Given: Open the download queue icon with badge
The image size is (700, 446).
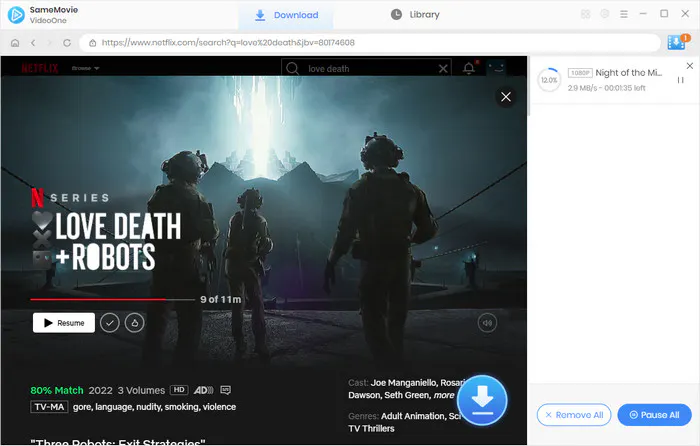Looking at the screenshot, I should click(x=678, y=42).
